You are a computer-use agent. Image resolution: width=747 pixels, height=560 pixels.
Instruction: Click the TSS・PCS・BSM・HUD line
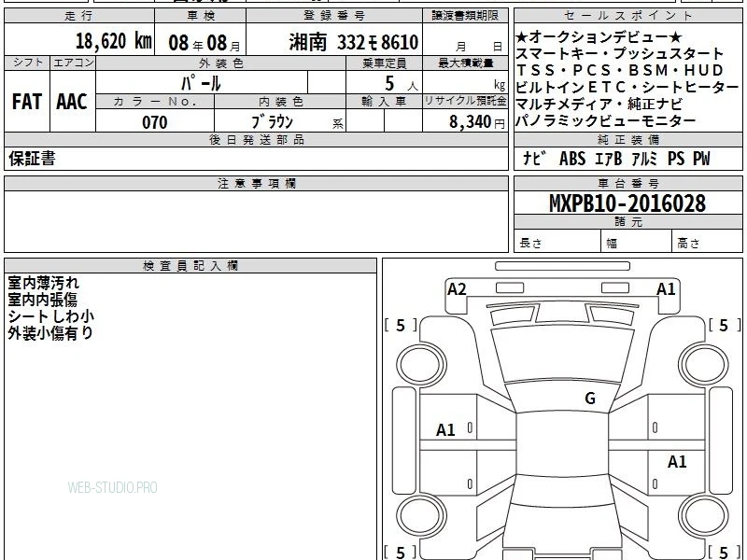click(x=619, y=70)
